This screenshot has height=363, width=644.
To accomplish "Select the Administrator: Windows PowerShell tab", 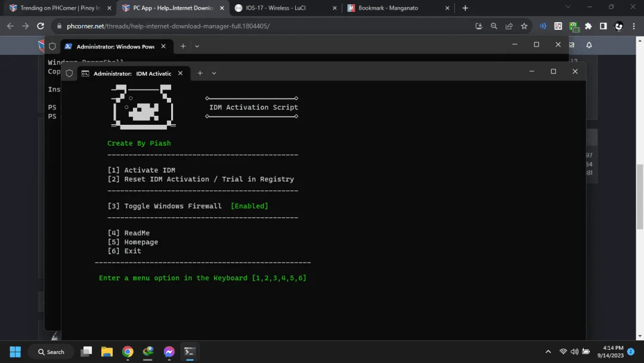I will pyautogui.click(x=115, y=47).
